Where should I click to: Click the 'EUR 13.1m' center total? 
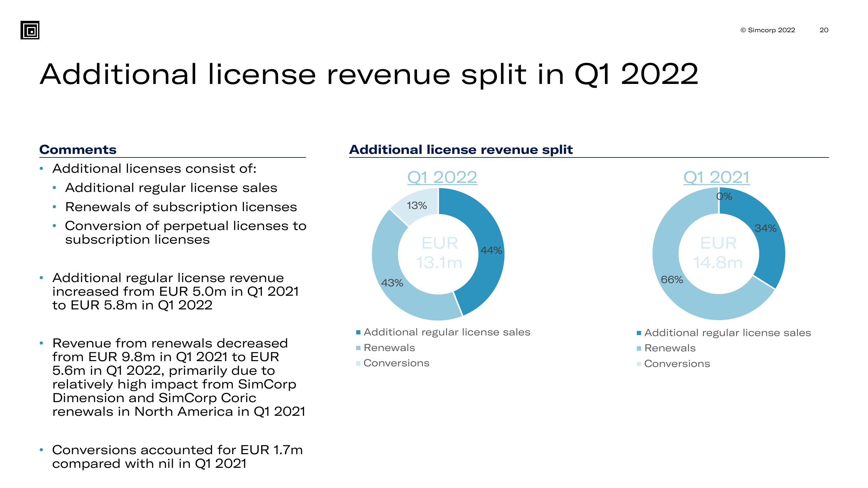[440, 252]
